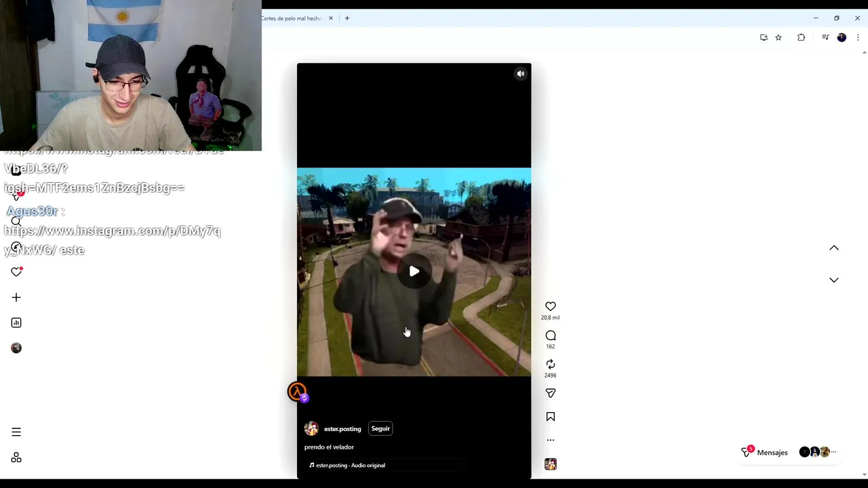Open the browser extensions puzzle icon
Image resolution: width=868 pixels, height=488 pixels.
tap(802, 37)
